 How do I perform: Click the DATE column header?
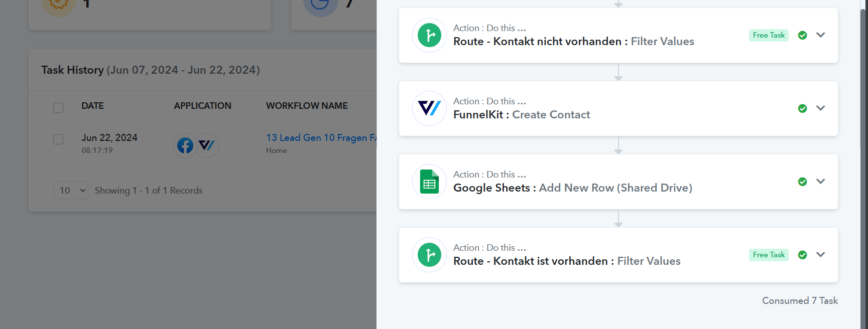93,106
